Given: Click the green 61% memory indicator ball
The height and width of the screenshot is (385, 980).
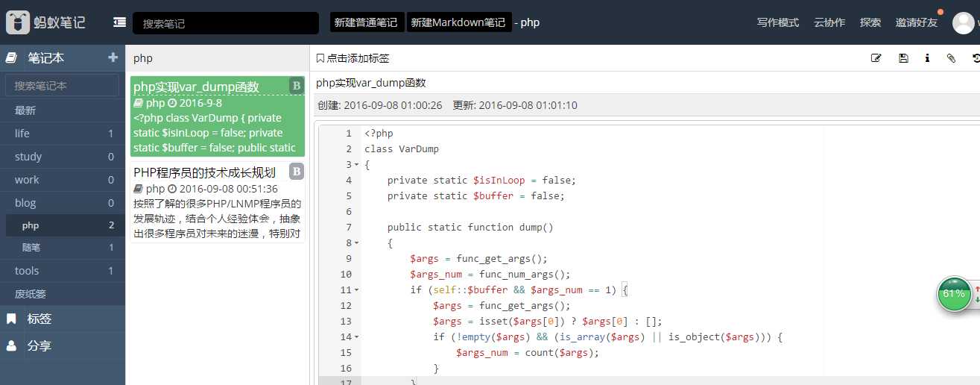Looking at the screenshot, I should click(x=954, y=293).
